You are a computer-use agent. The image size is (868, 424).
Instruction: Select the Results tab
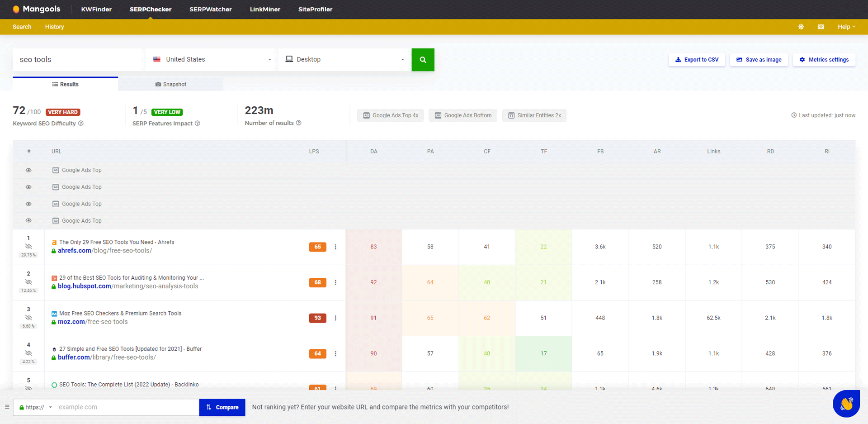[66, 84]
